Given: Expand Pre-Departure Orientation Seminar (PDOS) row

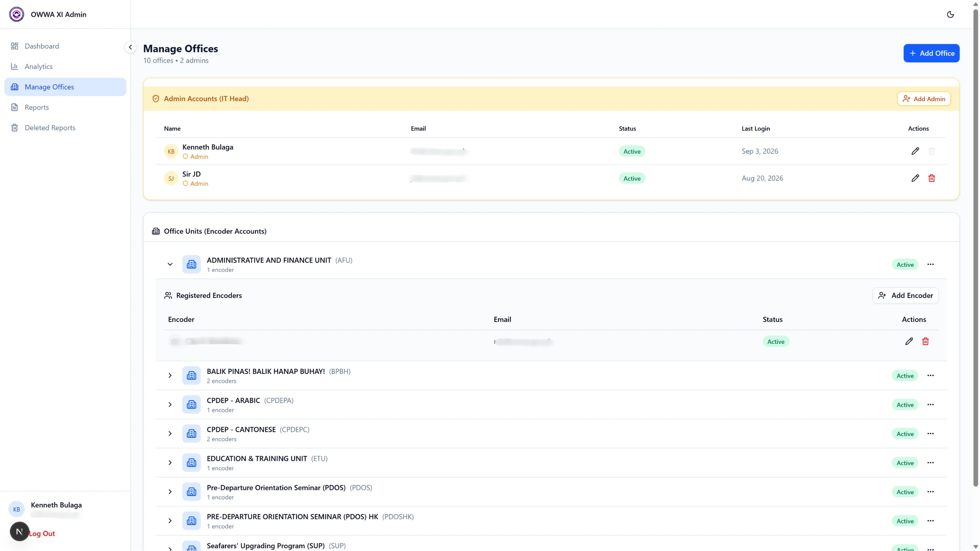Looking at the screenshot, I should coord(170,492).
